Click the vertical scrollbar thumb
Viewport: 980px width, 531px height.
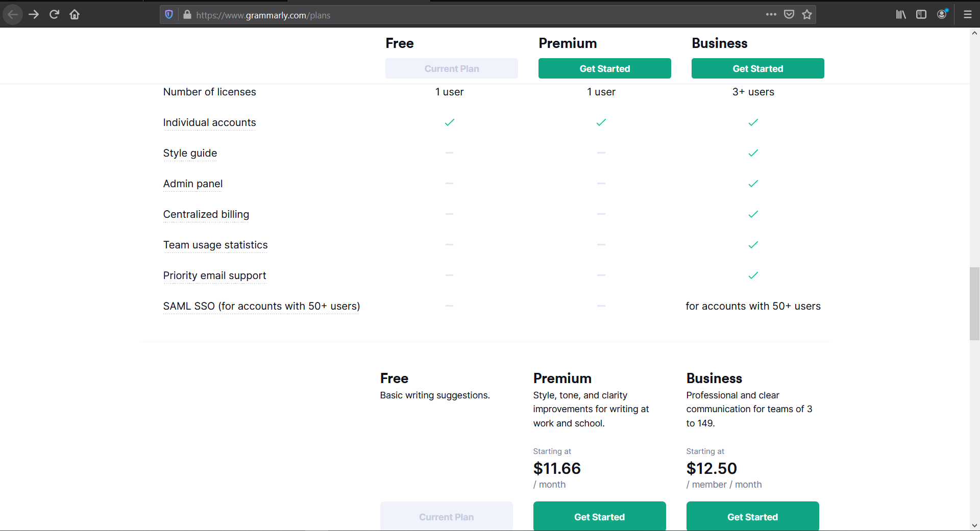(x=974, y=303)
